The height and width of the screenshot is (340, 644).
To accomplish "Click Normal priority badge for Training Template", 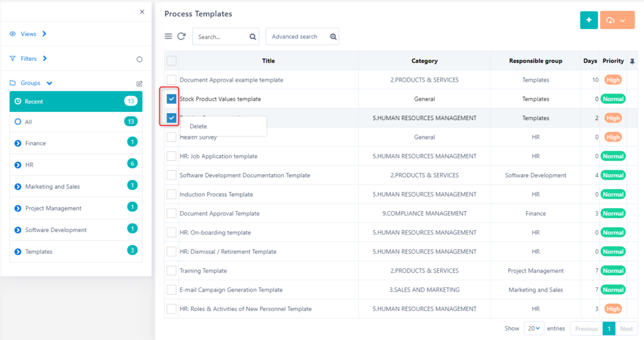I will click(x=613, y=271).
